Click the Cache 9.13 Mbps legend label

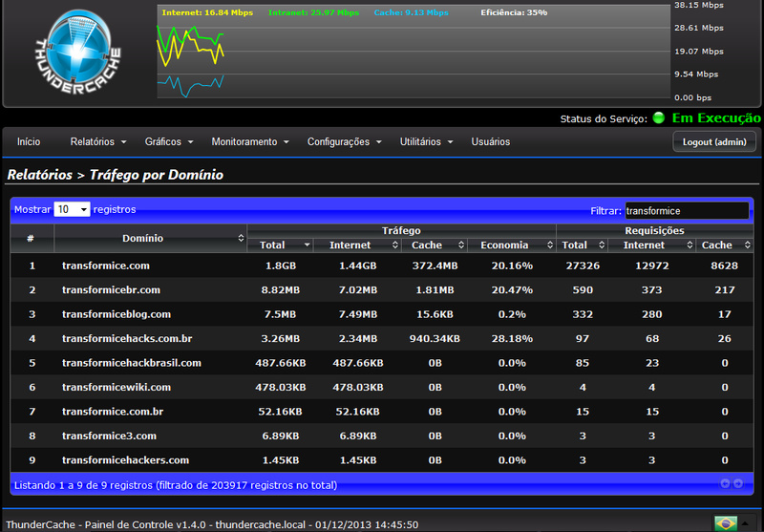pos(412,13)
